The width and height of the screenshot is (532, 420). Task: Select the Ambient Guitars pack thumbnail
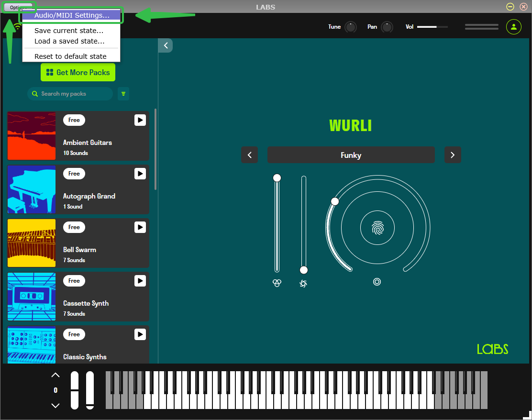[x=32, y=136]
